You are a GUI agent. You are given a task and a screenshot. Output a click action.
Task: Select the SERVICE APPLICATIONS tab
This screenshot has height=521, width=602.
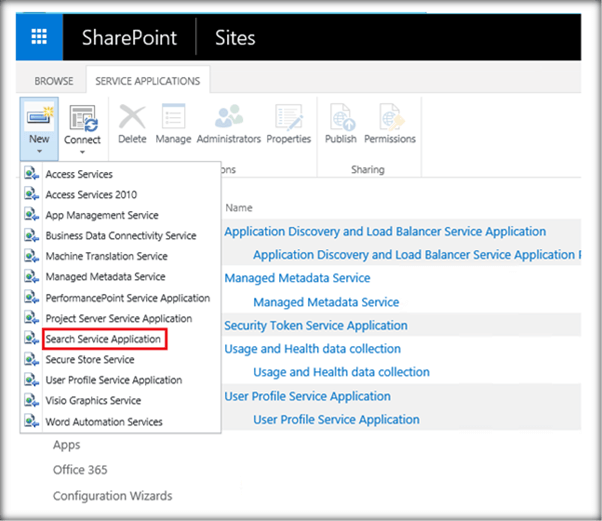coord(147,81)
